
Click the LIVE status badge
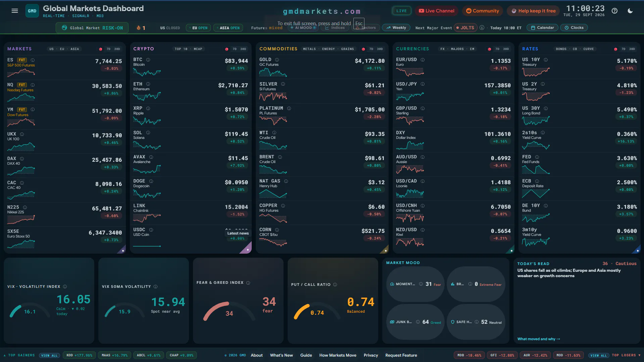tap(401, 11)
